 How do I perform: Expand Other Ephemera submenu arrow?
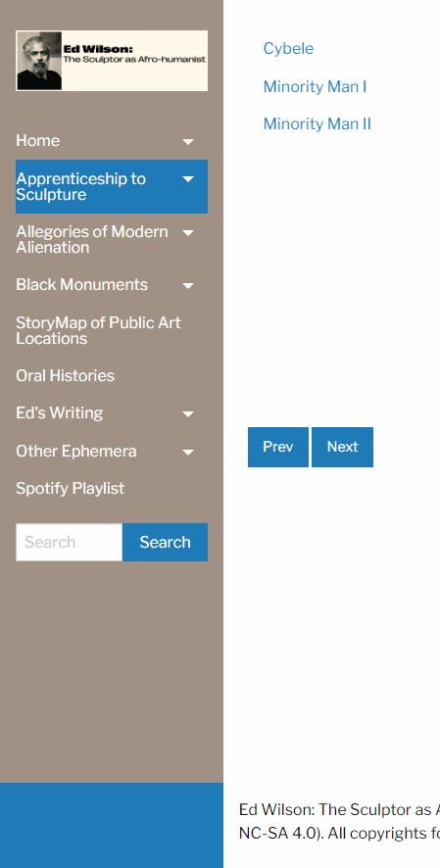[188, 453]
